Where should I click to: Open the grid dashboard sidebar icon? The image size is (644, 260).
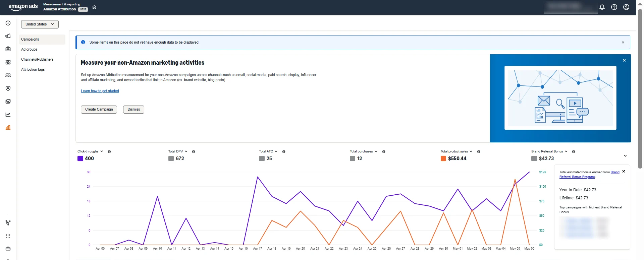(8, 62)
